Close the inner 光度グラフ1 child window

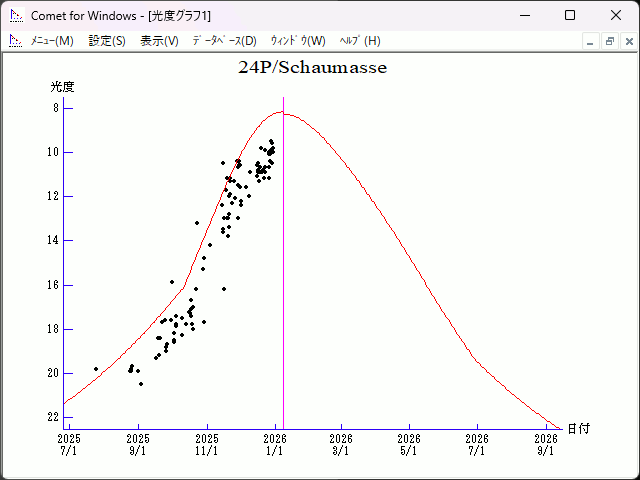coord(627,41)
